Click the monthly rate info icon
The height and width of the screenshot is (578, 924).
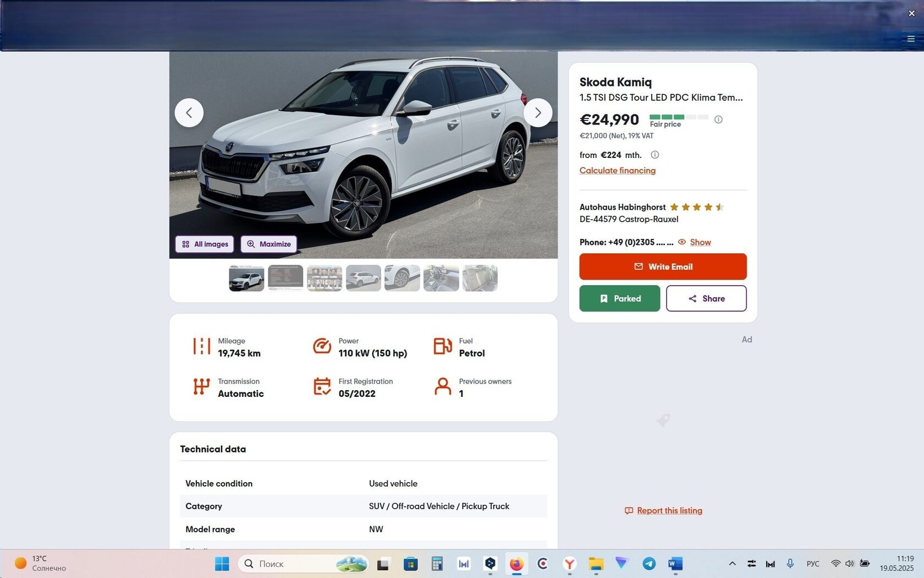coord(654,155)
